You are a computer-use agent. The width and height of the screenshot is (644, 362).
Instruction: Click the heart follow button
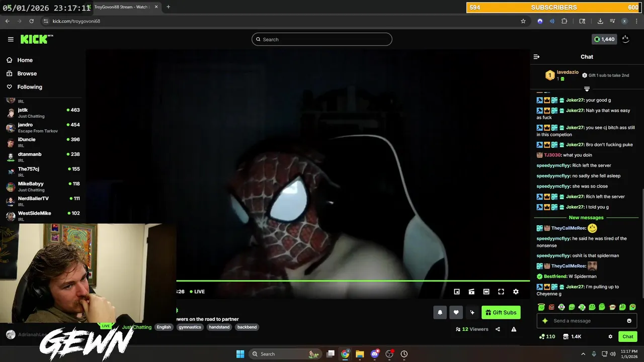pyautogui.click(x=456, y=312)
